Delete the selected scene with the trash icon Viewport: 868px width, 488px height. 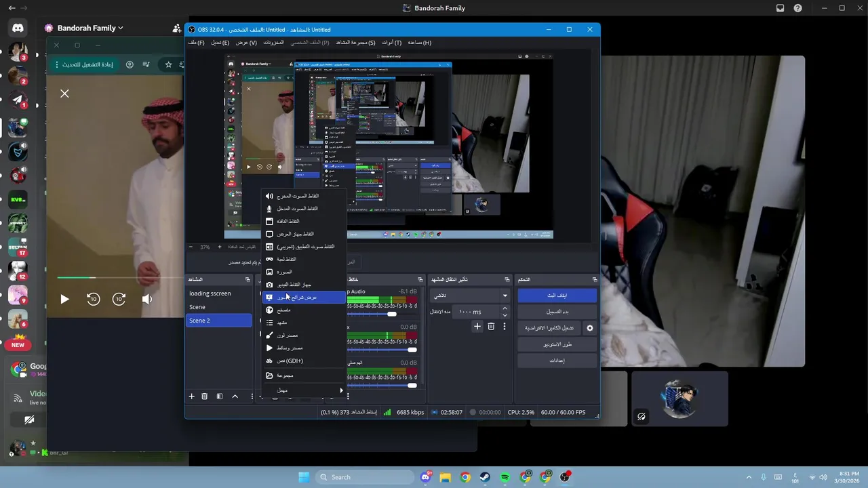[x=204, y=396]
